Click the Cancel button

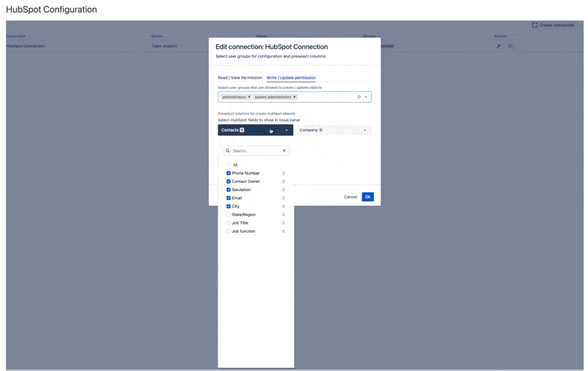[x=351, y=197]
